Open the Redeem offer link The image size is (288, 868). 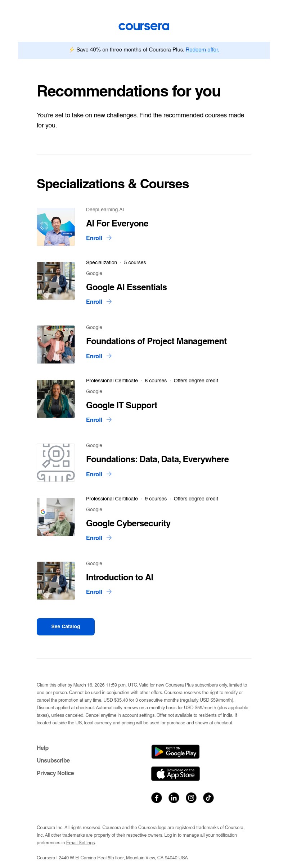tap(202, 50)
